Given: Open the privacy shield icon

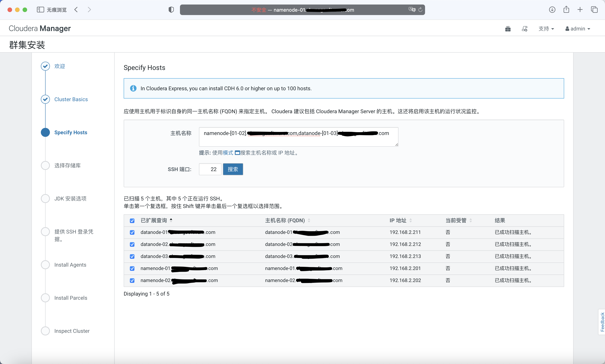Looking at the screenshot, I should (x=171, y=10).
